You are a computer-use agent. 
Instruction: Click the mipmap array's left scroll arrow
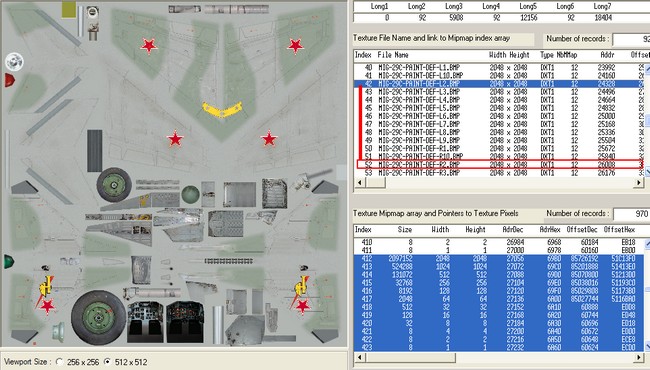click(x=359, y=357)
